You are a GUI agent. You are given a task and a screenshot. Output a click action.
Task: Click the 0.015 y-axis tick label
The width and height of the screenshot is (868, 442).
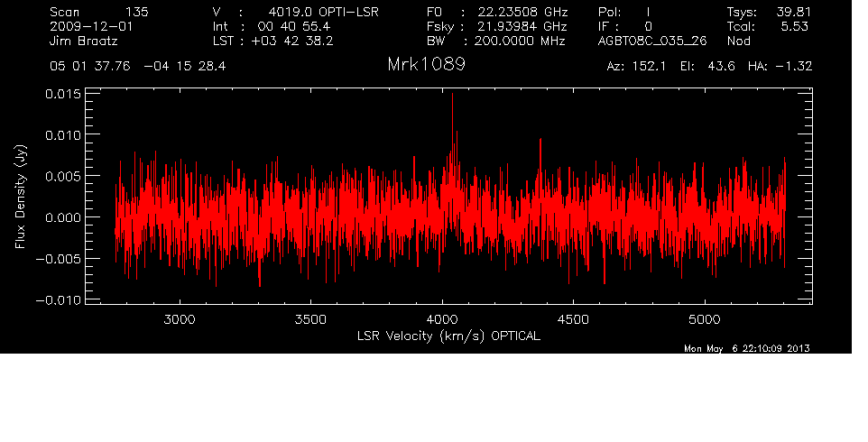(62, 94)
